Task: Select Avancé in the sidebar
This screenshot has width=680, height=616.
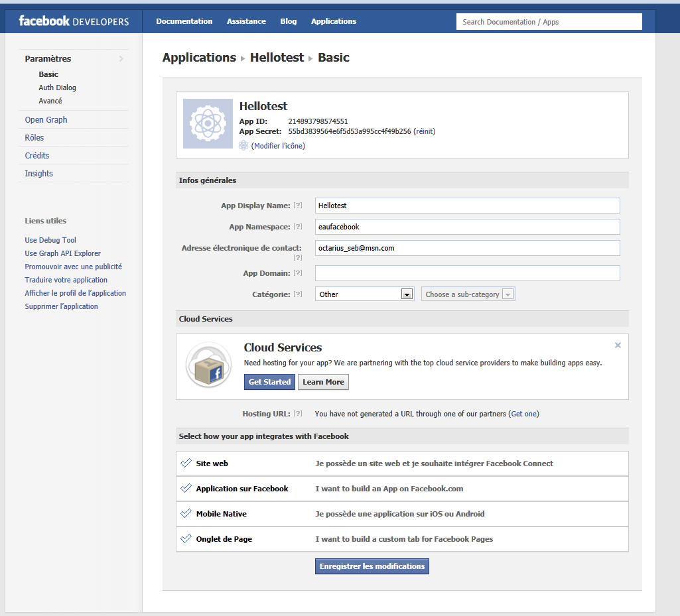Action: (x=50, y=101)
